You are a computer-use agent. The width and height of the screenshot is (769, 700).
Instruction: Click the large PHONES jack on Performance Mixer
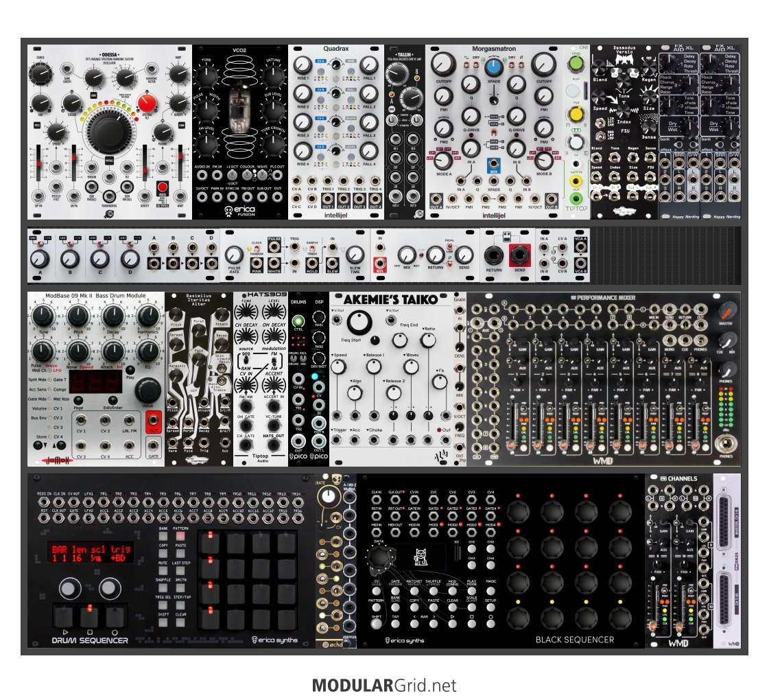click(726, 444)
